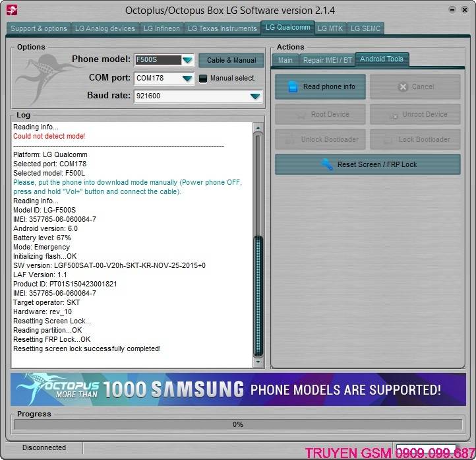Screen dimensions: 476x460
Task: Click log line 'LAF Version: 1.1'
Action: pos(40,275)
